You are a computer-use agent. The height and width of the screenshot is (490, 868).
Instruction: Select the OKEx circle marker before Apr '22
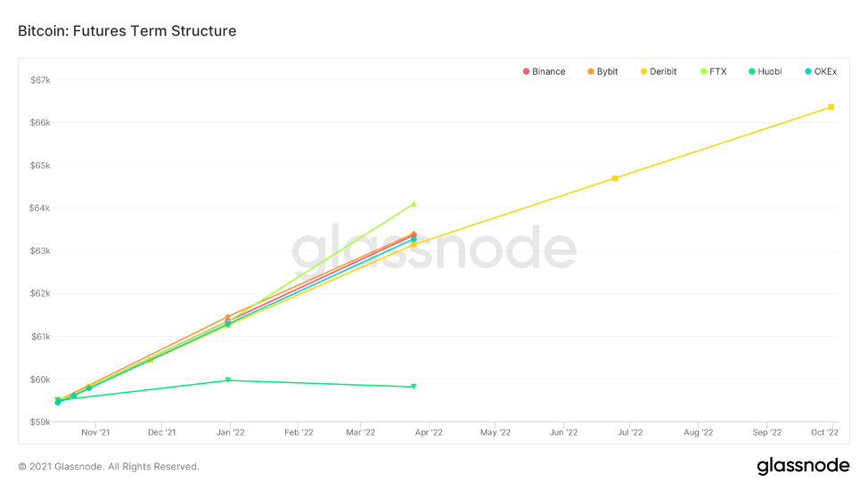coord(414,240)
